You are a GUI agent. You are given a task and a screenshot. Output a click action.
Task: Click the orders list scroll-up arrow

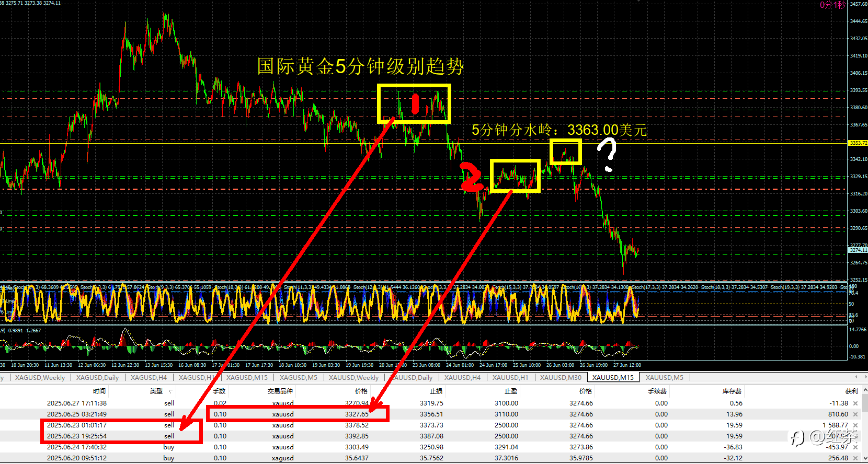864,390
